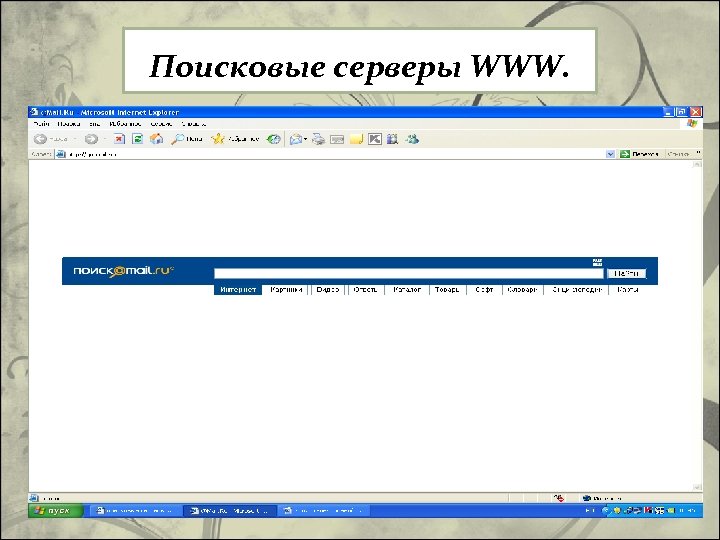Click the small keyboard icon above search field
720x540 pixels.
[597, 263]
